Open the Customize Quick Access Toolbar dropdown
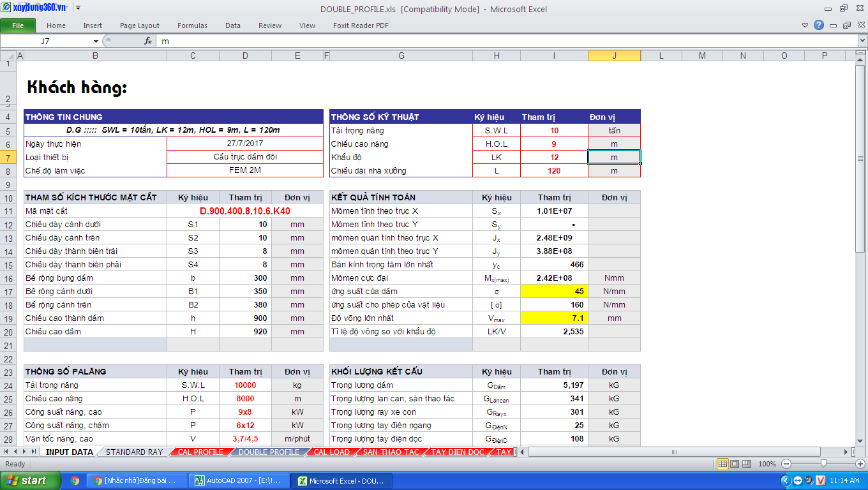Screen dimensions: 868x490 click(x=78, y=8)
